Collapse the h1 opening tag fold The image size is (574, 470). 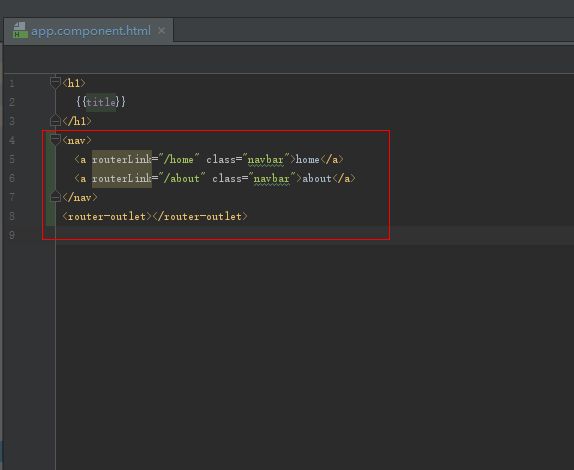[x=55, y=83]
